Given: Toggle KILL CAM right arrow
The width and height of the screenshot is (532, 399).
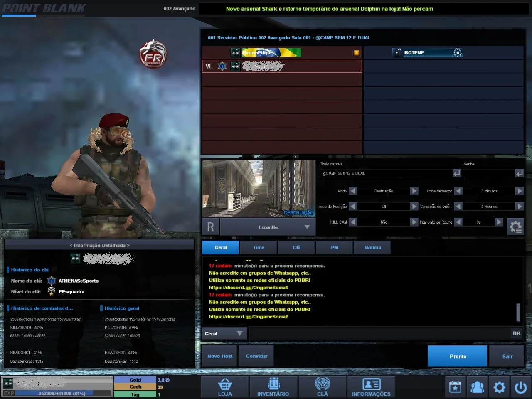Looking at the screenshot, I should pyautogui.click(x=414, y=222).
